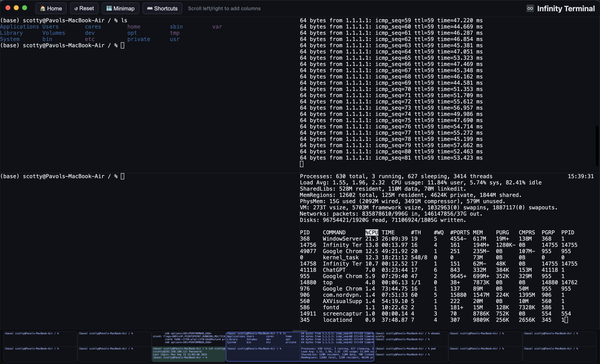Reset the terminal session

tap(84, 8)
